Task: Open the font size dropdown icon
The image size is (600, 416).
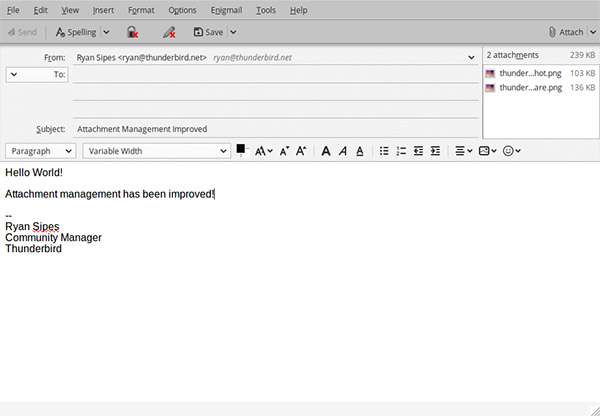Action: 264,151
